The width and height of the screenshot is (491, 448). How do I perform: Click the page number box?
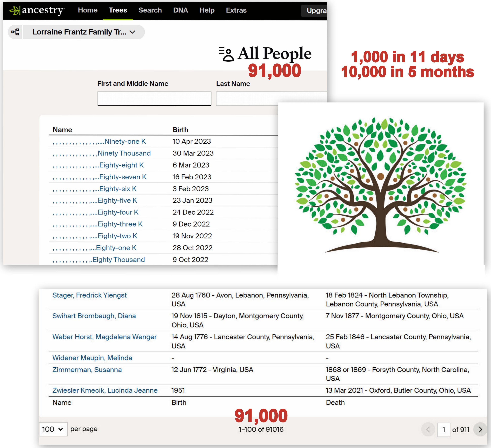click(444, 429)
